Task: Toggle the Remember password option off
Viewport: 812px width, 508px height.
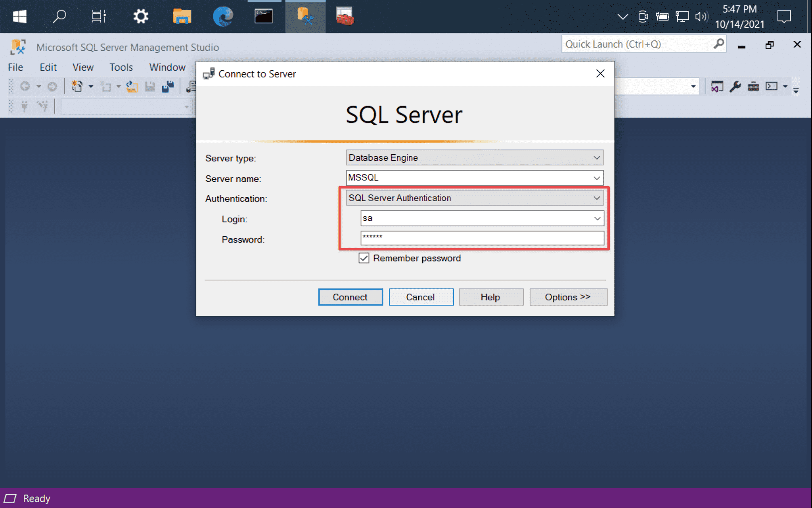Action: tap(362, 258)
